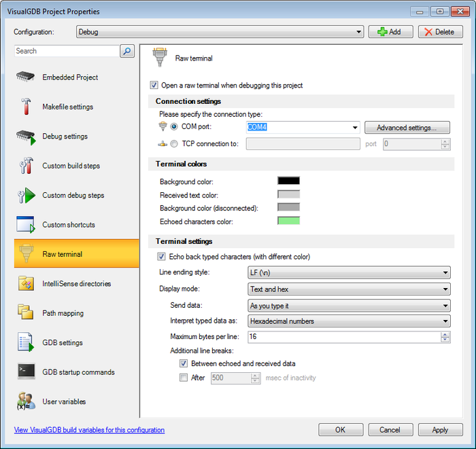This screenshot has width=476, height=449.
Task: Click the Raw terminal header connector icon
Action: click(160, 57)
